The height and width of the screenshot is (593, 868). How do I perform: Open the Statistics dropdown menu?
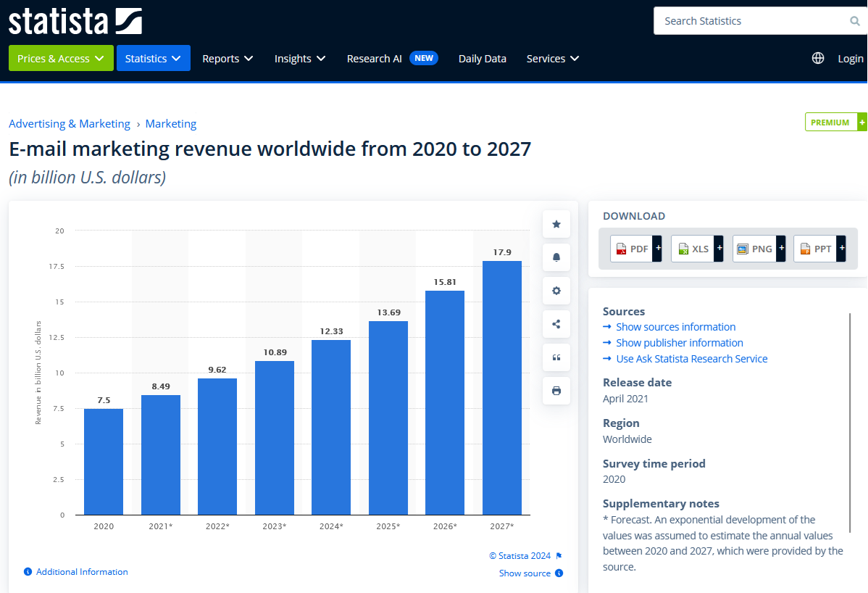coord(153,59)
